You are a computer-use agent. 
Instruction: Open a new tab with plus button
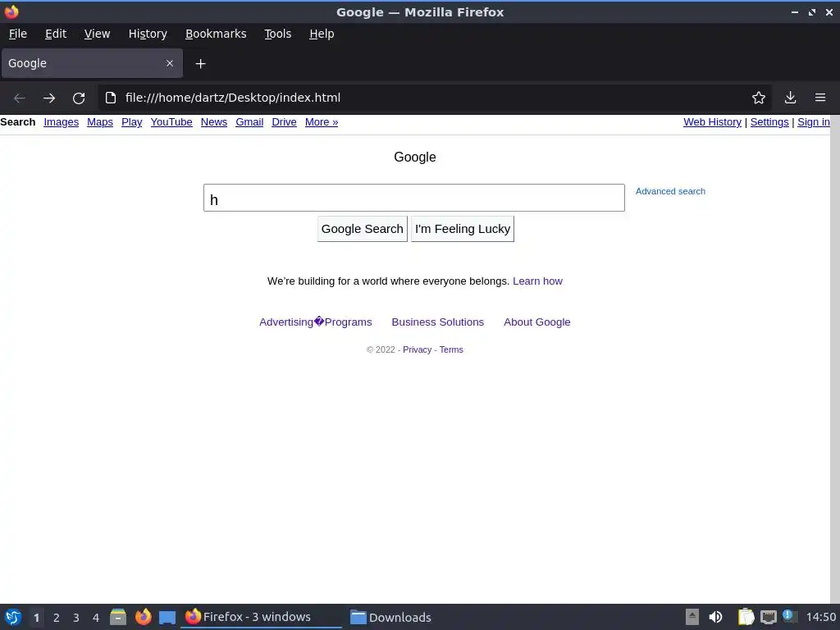click(200, 64)
